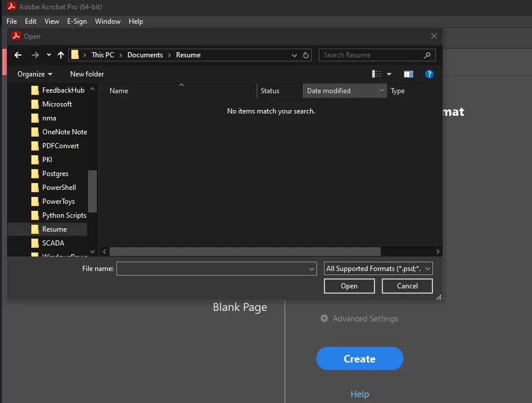Click the Acrobat icon in Open dialog title
The width and height of the screenshot is (532, 403).
(x=16, y=36)
